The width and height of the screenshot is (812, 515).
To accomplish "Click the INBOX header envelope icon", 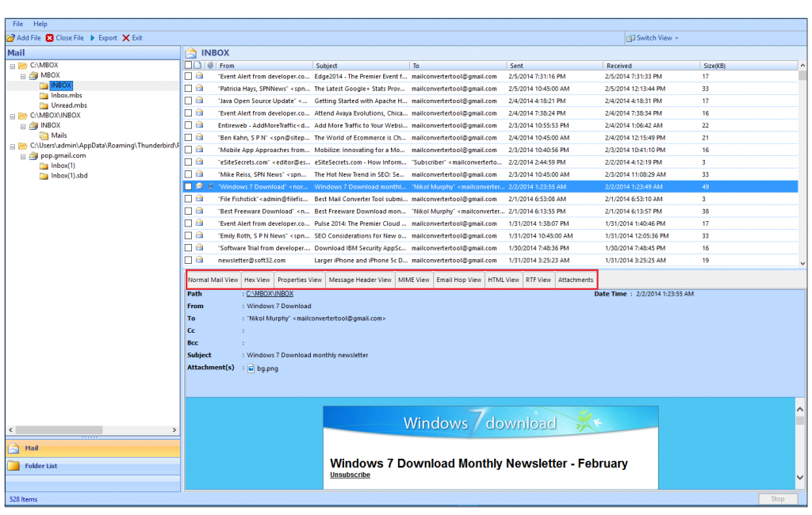I will (x=191, y=53).
